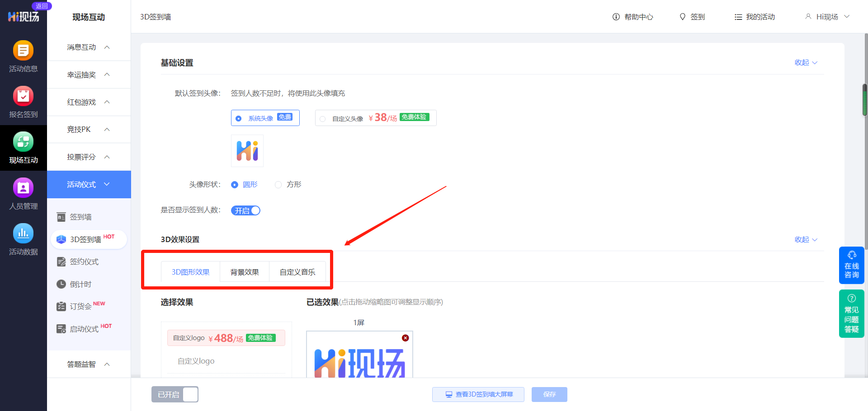The height and width of the screenshot is (411, 868).
Task: Remove the Hi现场 selected effect thumbnail
Action: 405,338
